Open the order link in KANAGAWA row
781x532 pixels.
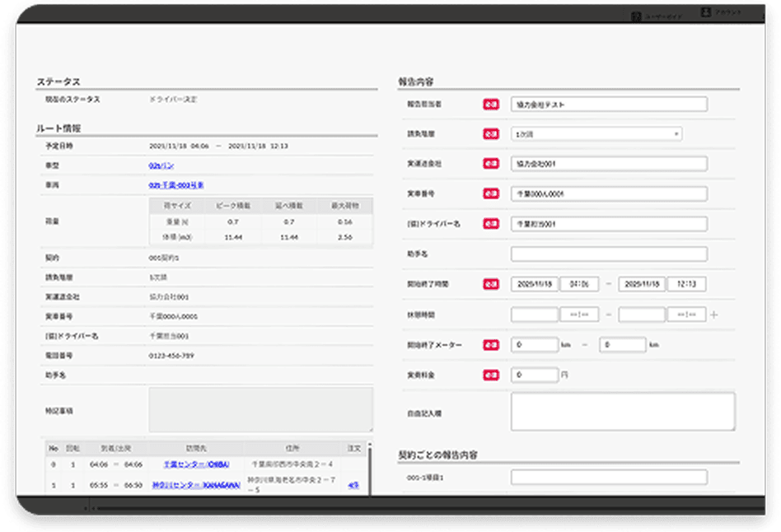pyautogui.click(x=353, y=485)
